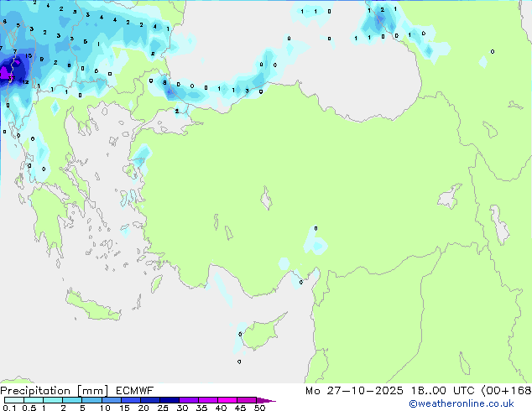Select the 0.1–0.5 mm legend swatch
The width and height of the screenshot is (532, 411).
(x=14, y=400)
